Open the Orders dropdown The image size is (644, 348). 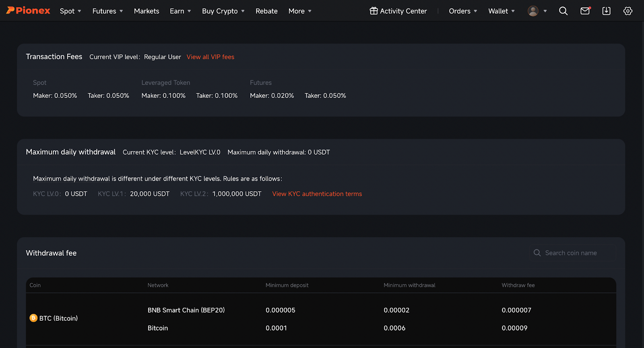463,11
